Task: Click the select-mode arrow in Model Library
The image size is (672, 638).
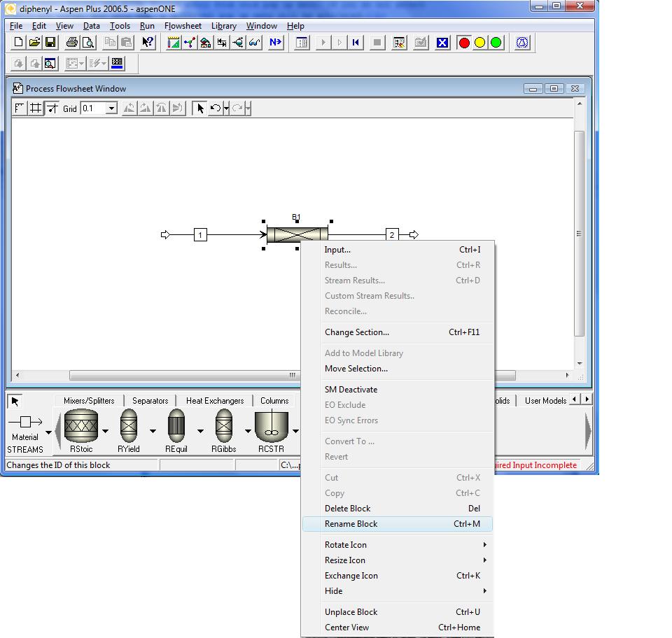Action: pyautogui.click(x=15, y=402)
